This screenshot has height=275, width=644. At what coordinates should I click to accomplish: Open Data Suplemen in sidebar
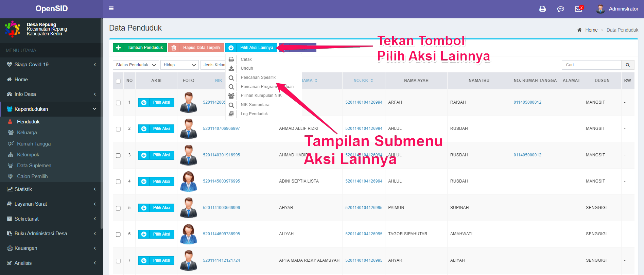click(x=34, y=166)
